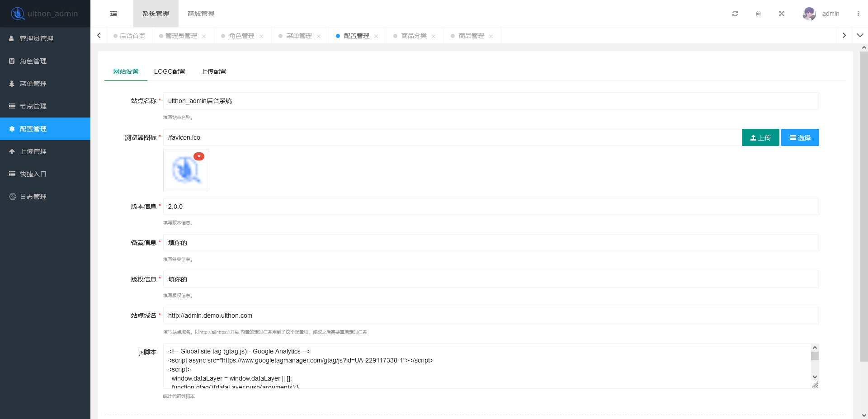Open the admin user dropdown
Image resolution: width=868 pixels, height=419 pixels.
[x=830, y=14]
